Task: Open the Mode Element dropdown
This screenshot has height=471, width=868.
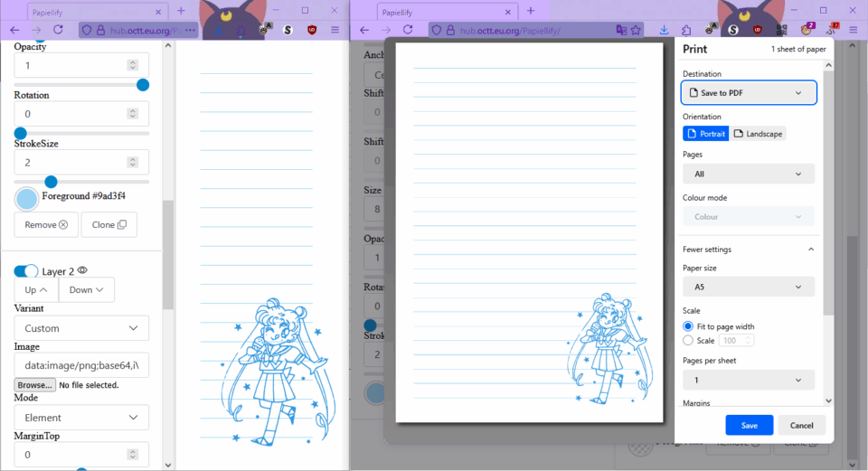Action: (x=81, y=418)
